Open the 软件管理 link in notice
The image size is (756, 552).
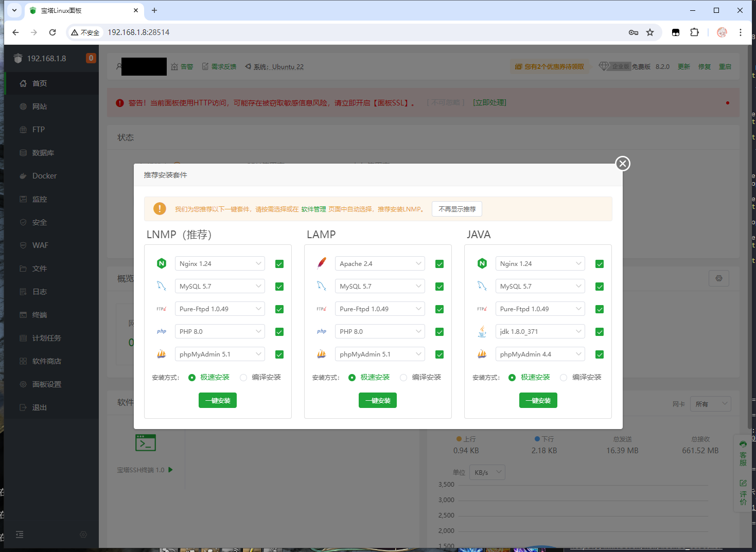314,209
